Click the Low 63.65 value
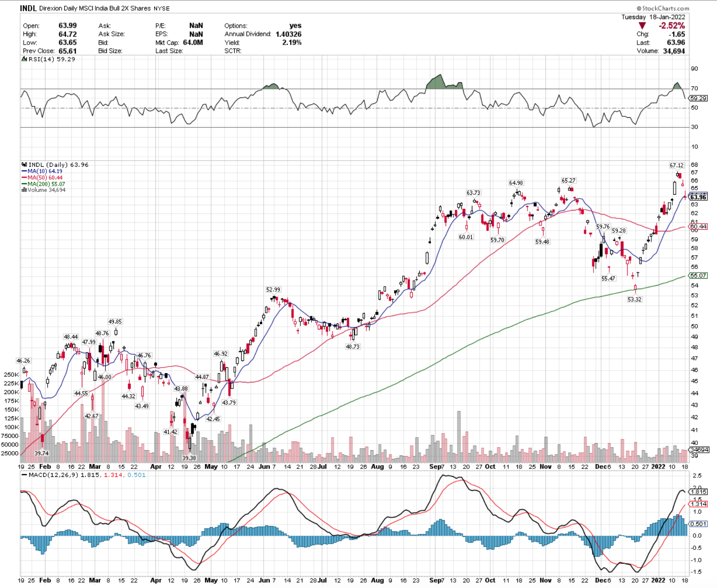 coord(67,42)
